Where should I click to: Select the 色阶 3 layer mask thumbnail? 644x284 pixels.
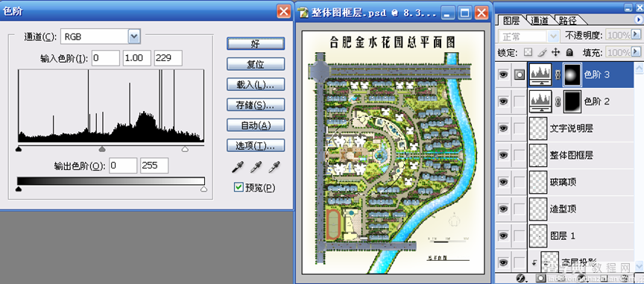pyautogui.click(x=573, y=75)
